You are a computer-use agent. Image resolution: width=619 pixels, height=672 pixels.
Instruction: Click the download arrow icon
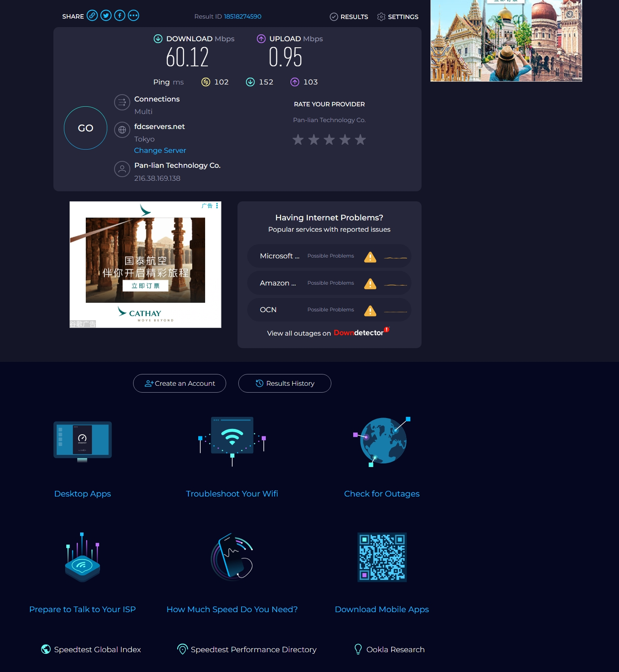click(158, 39)
